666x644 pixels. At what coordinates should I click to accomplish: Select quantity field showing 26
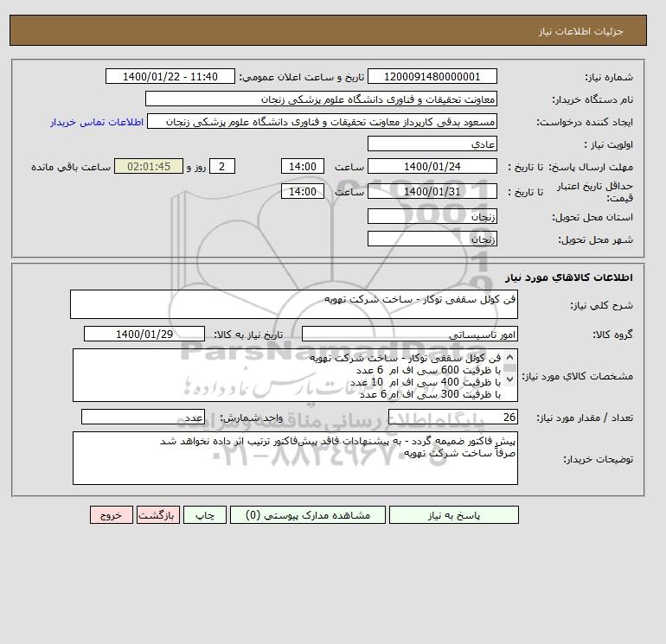pos(452,418)
